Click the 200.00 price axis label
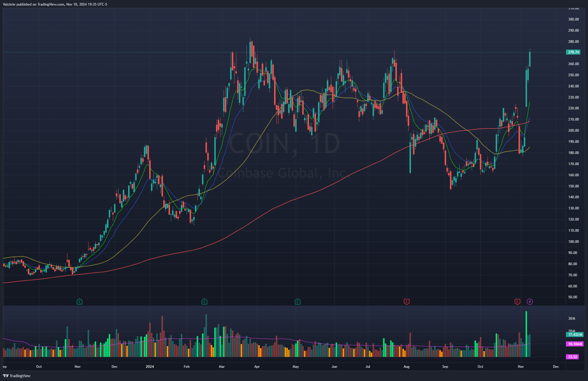 [574, 131]
